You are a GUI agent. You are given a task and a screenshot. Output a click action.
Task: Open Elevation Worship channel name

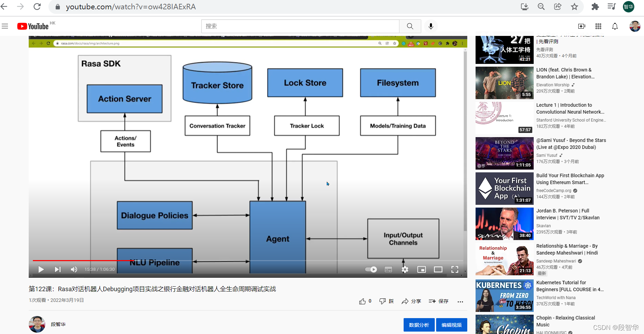pos(553,85)
